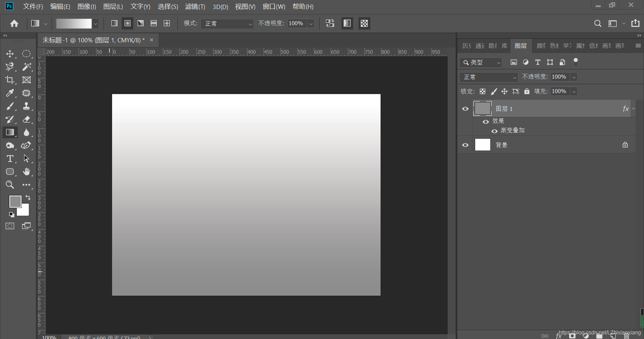Image resolution: width=644 pixels, height=339 pixels.
Task: Select the Path Selection tool
Action: [x=27, y=159]
